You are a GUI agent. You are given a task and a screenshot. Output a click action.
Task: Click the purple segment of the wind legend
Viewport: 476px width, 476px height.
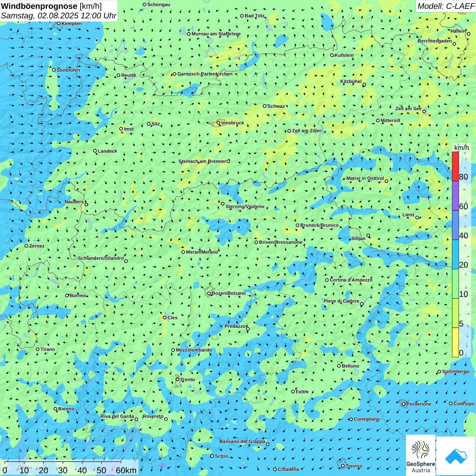click(455, 196)
